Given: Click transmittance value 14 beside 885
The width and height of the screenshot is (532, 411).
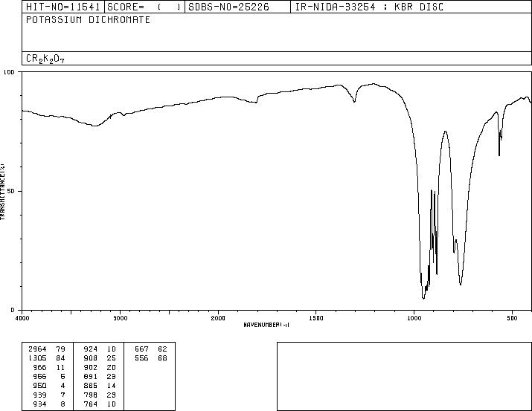Looking at the screenshot, I should click(112, 386).
